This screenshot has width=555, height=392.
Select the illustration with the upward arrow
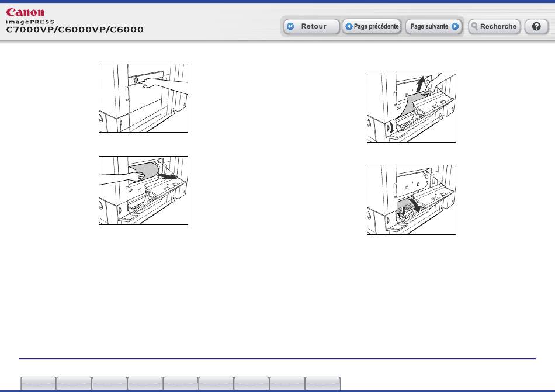(x=411, y=108)
